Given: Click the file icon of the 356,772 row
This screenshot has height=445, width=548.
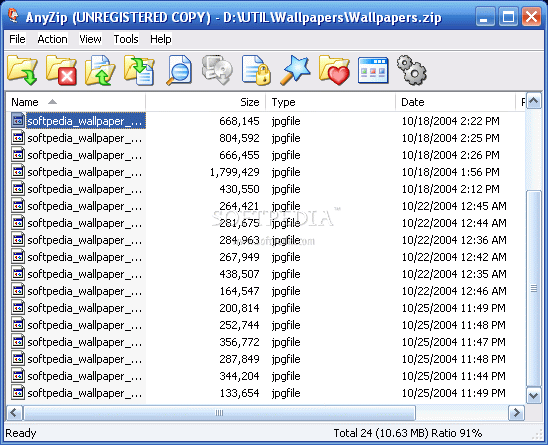Looking at the screenshot, I should [x=18, y=342].
